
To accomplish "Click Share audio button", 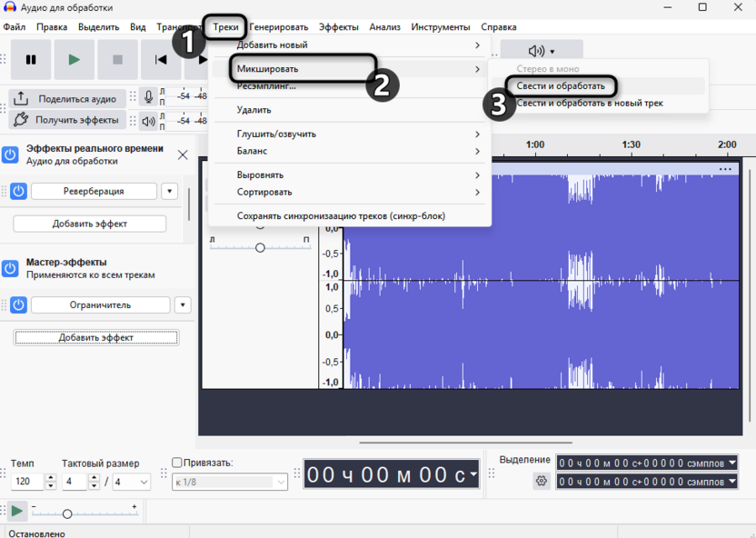I will pyautogui.click(x=67, y=99).
